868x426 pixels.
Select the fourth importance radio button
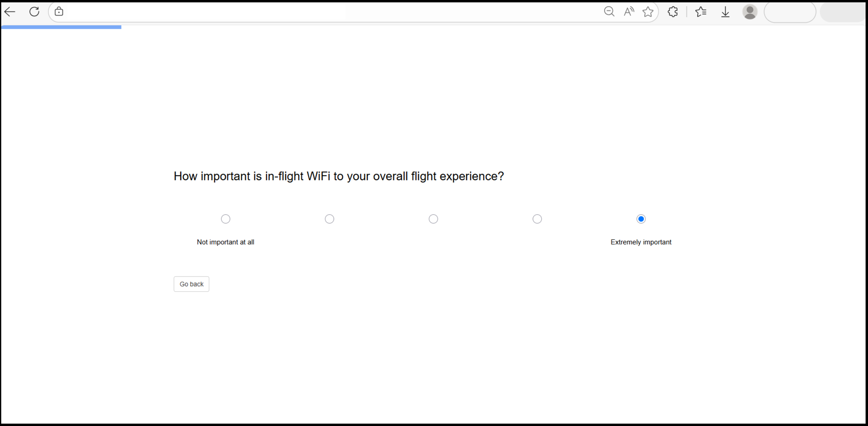click(x=537, y=219)
